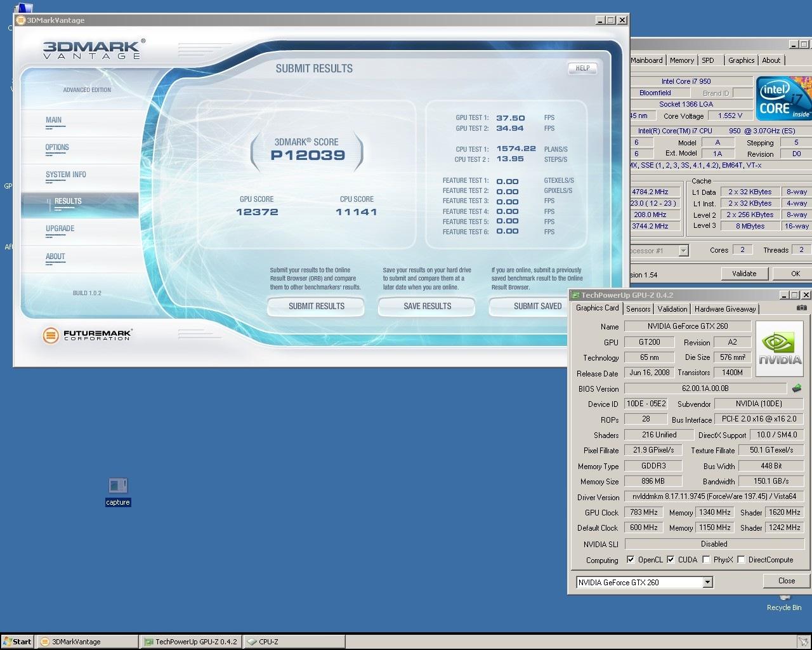The height and width of the screenshot is (650, 812).
Task: Click the Default Clock value 600 MHz
Action: (644, 527)
